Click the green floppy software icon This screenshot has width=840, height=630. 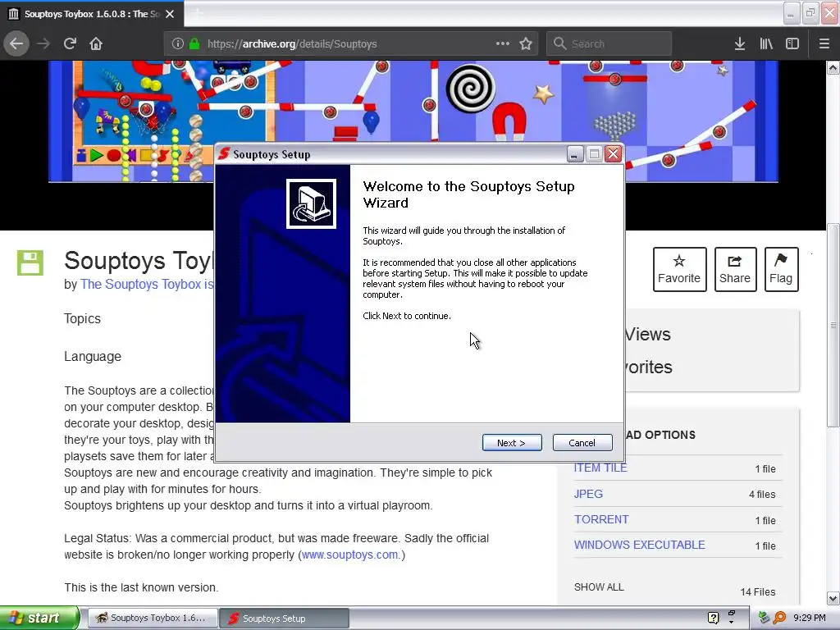pos(30,263)
